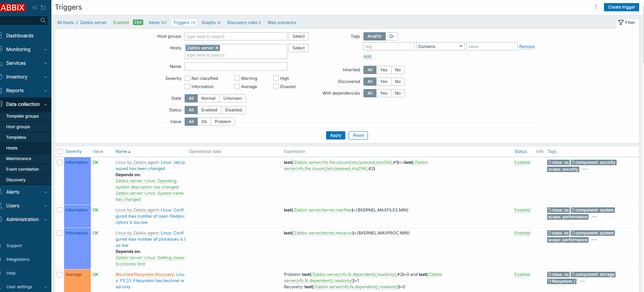This screenshot has width=644, height=292.
Task: Open the help question mark icon
Action: [596, 7]
